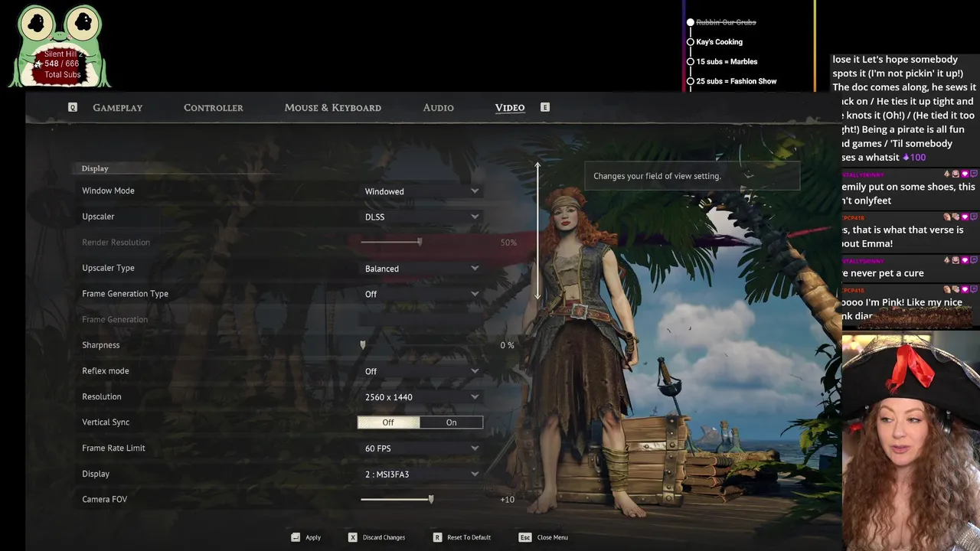Click the 15 subs = Marbles goal

pyautogui.click(x=727, y=61)
